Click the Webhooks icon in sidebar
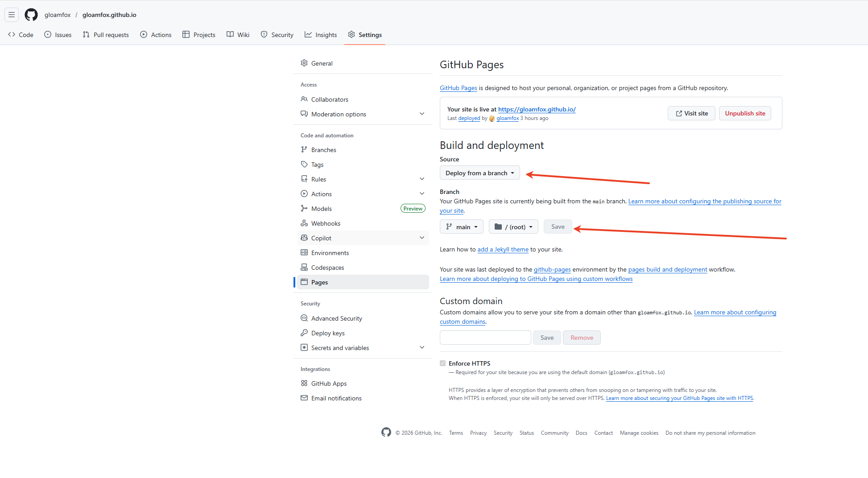The width and height of the screenshot is (868, 478). (304, 223)
